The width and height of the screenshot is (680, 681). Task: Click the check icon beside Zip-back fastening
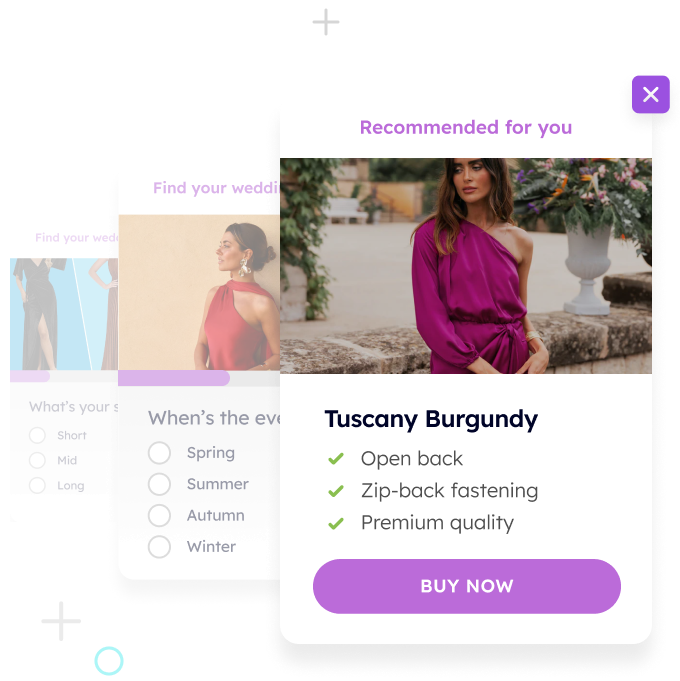click(x=336, y=491)
